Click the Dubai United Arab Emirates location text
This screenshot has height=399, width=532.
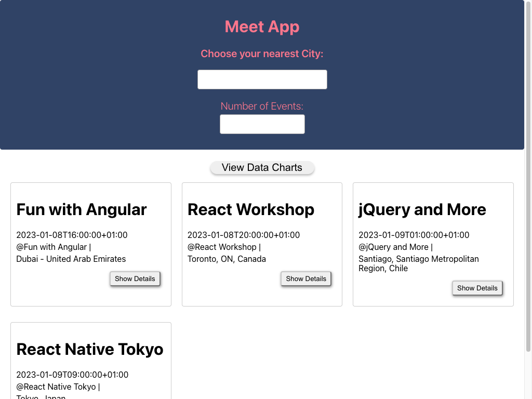click(x=71, y=259)
